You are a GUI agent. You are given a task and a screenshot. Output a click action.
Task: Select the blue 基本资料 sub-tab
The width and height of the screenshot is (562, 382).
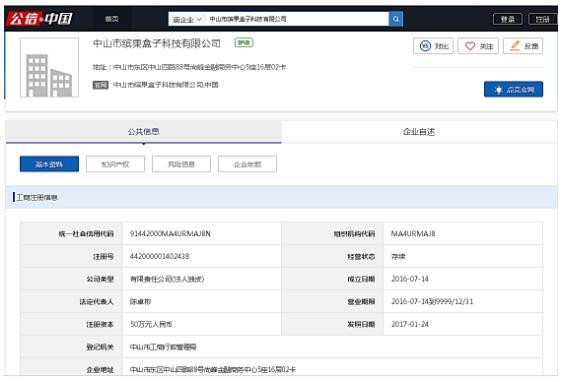coord(49,164)
